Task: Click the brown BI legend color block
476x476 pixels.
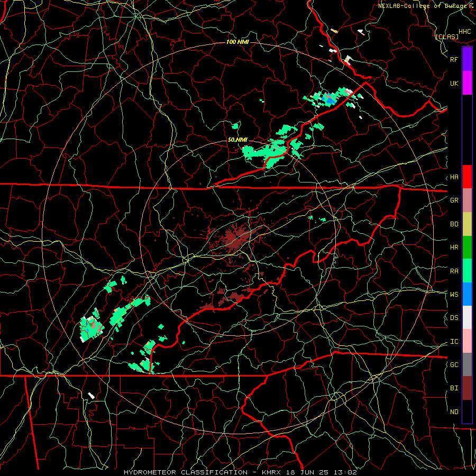Action: [x=467, y=388]
